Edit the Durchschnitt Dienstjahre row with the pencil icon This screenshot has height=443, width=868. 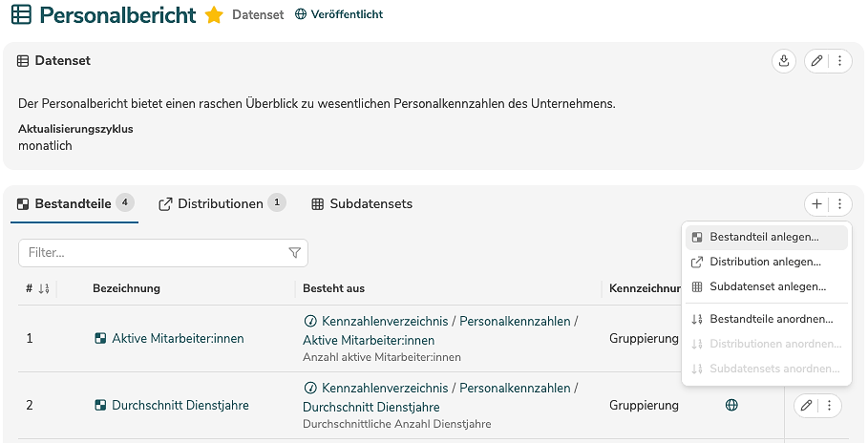807,406
